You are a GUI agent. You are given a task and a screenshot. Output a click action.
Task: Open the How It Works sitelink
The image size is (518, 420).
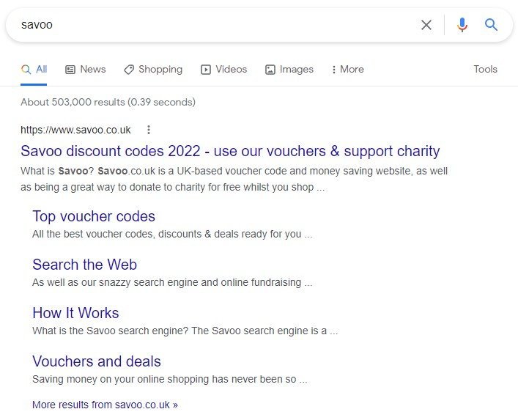click(x=75, y=313)
